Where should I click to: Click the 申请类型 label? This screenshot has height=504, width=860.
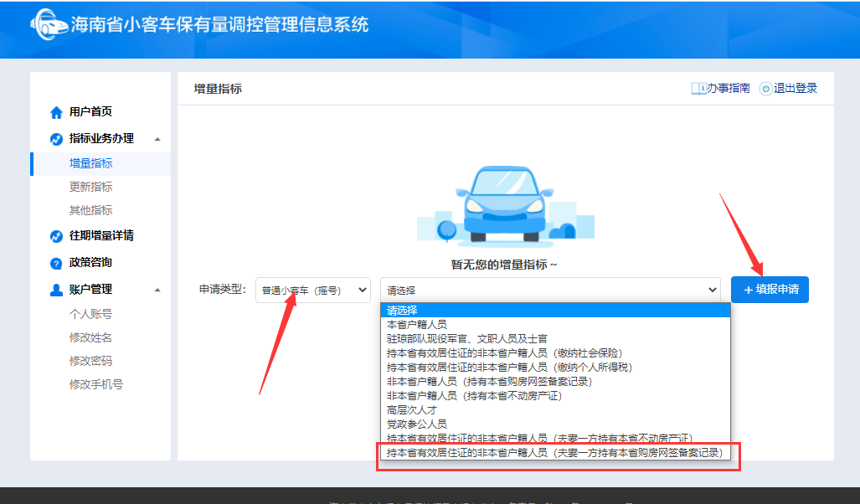[223, 290]
